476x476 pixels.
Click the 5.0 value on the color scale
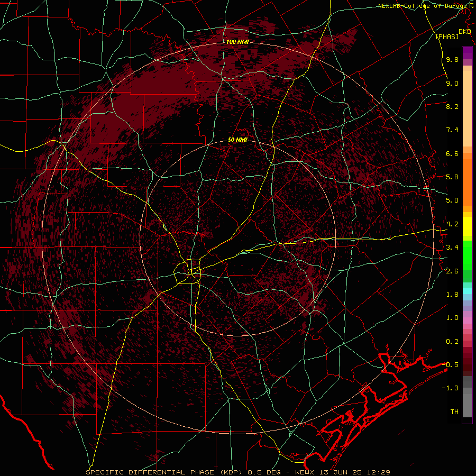[452, 200]
